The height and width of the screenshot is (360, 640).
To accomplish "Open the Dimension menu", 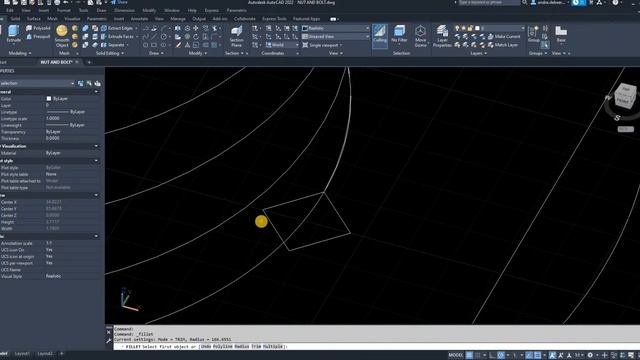I will click(124, 10).
